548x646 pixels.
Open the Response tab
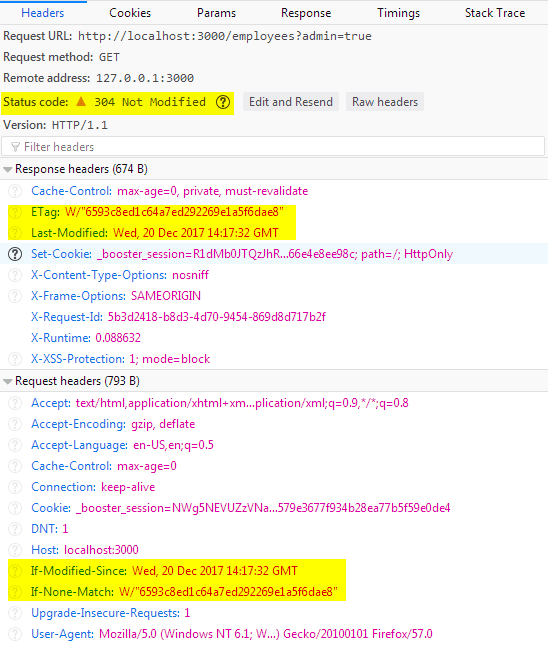[x=306, y=13]
